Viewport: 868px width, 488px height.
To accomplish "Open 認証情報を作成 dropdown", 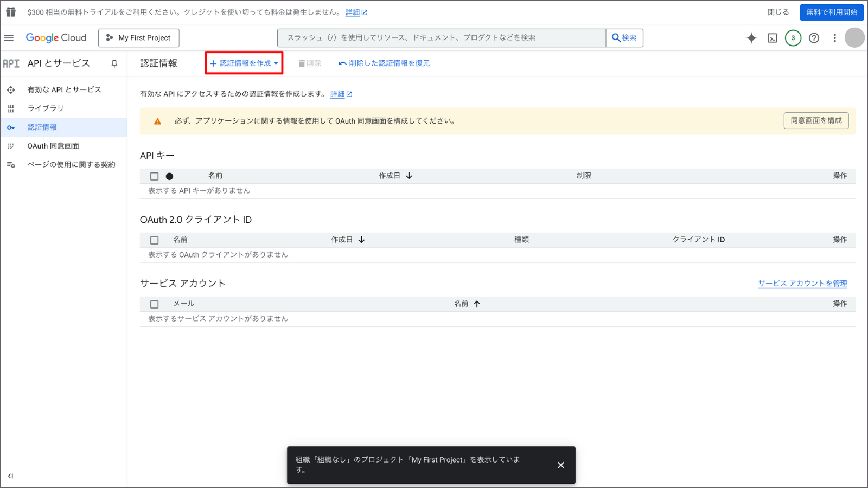I will [244, 63].
